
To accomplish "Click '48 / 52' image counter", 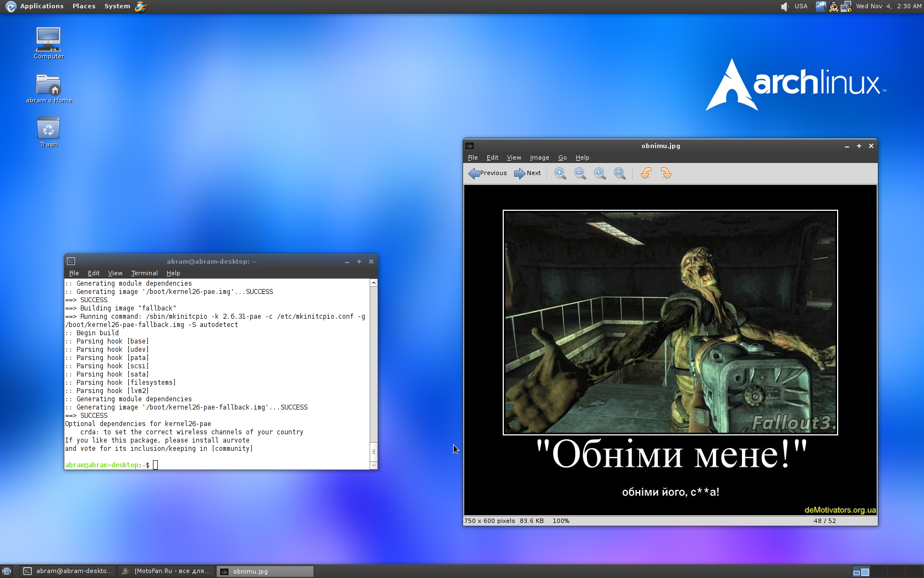I will (x=824, y=521).
